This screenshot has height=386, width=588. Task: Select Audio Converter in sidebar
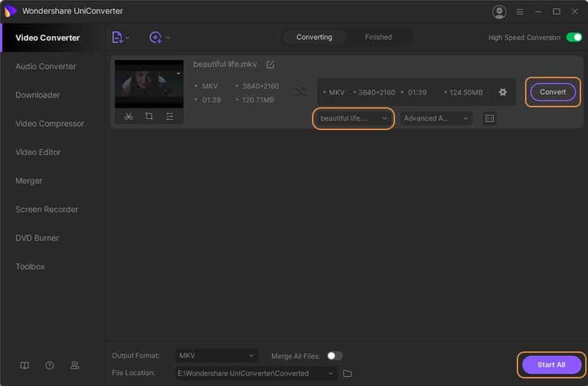tap(46, 66)
